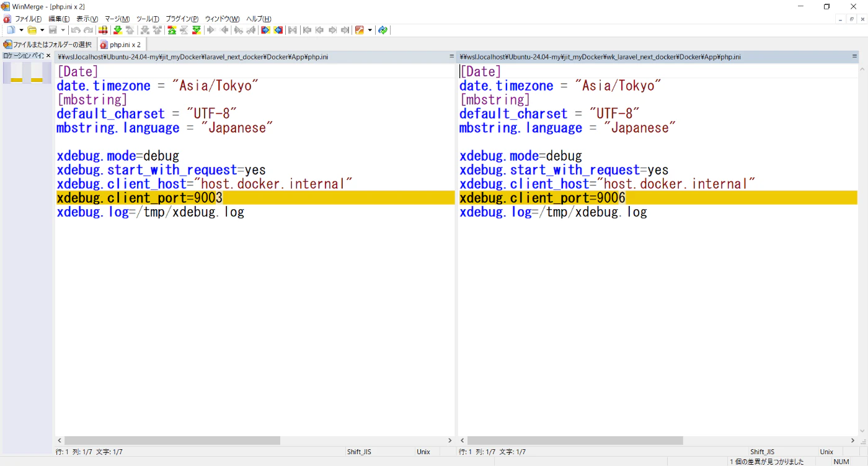Click the Previous Conflict toolbar icon
The width and height of the screenshot is (868, 466).
(x=157, y=30)
